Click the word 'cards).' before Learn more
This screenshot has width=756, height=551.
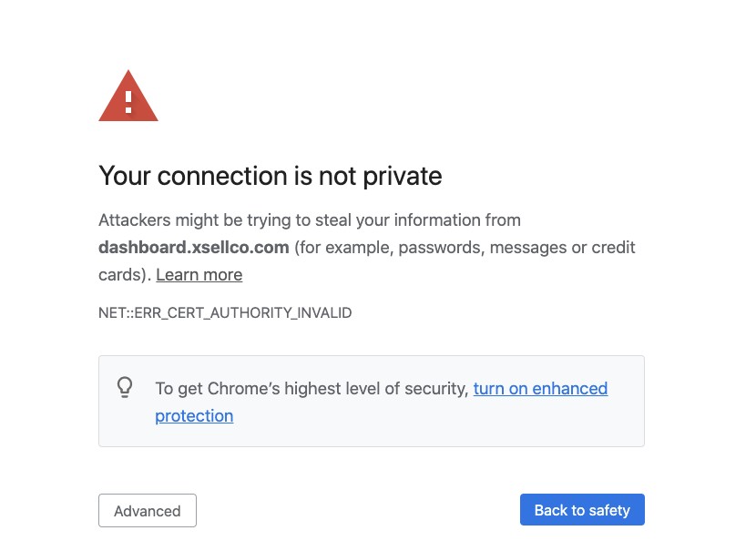126,275
